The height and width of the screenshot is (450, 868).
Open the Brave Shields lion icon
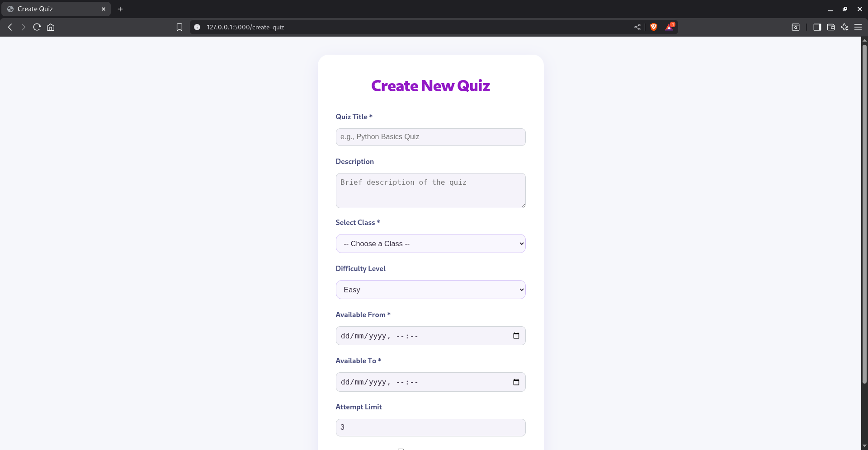tap(653, 27)
